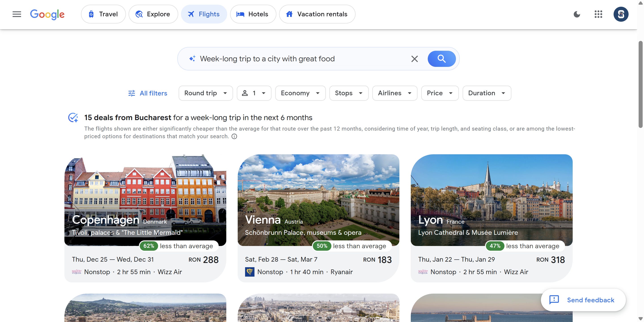644x322 pixels.
Task: Open All filters panel
Action: [x=148, y=93]
